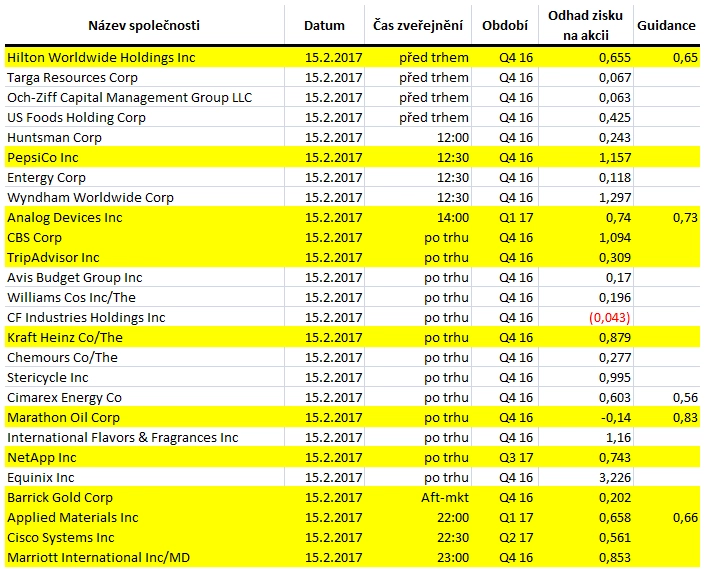Viewport: 707px width, 574px height.
Task: Select Analog Devices guidance value 0,73
Action: (685, 217)
